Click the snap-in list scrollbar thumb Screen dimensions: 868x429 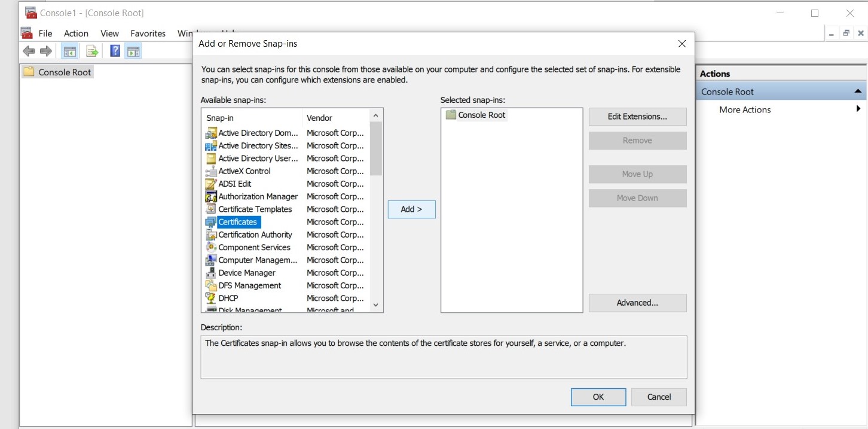375,148
